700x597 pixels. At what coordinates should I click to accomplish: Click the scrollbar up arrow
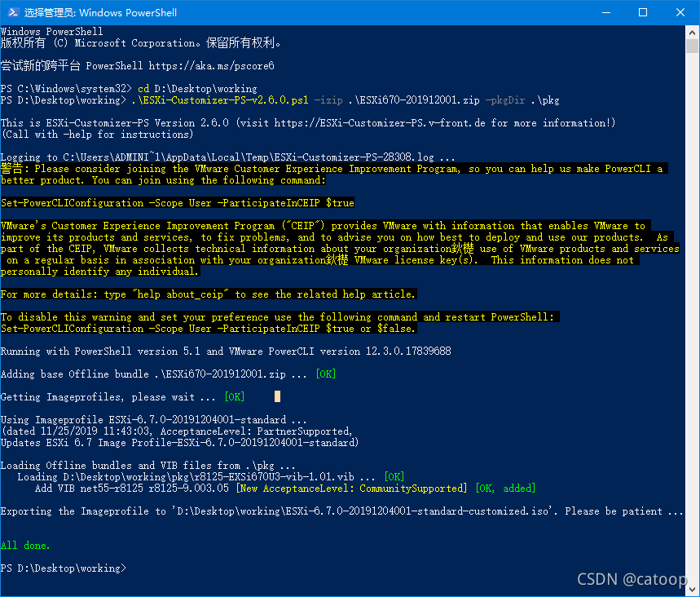(692, 32)
